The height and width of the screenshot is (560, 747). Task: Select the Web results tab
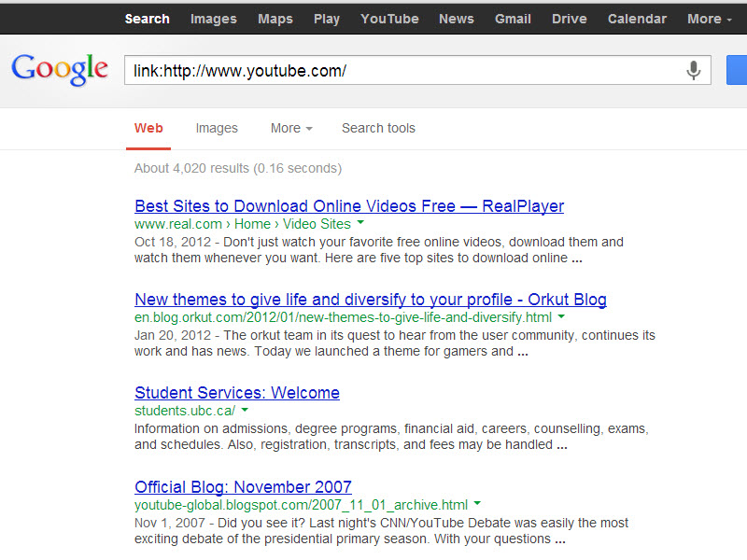click(x=148, y=128)
